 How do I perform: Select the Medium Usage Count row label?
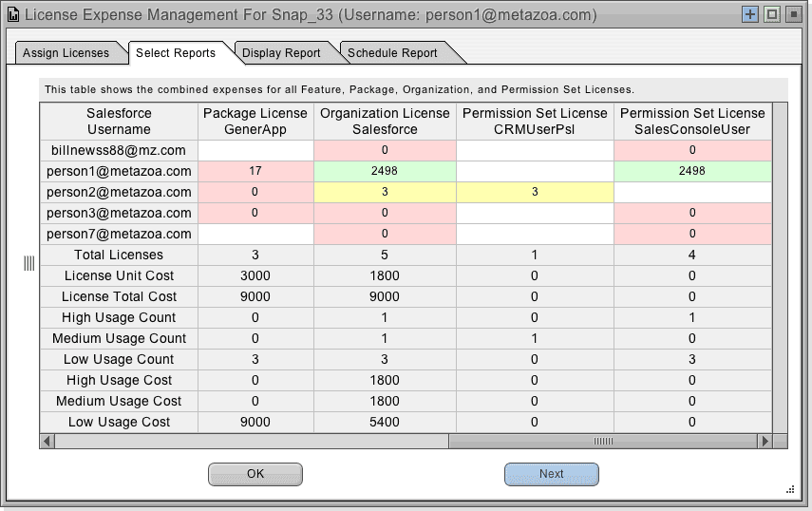click(119, 338)
